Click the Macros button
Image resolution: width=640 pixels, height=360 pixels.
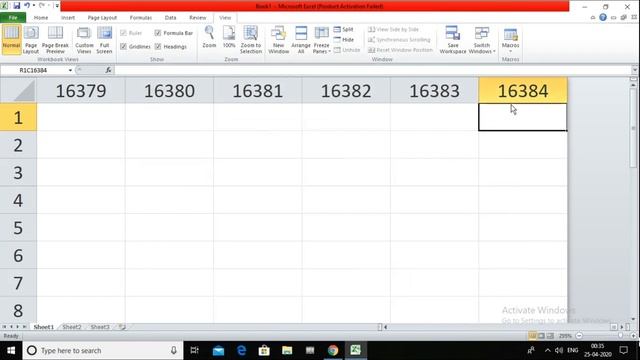511,39
